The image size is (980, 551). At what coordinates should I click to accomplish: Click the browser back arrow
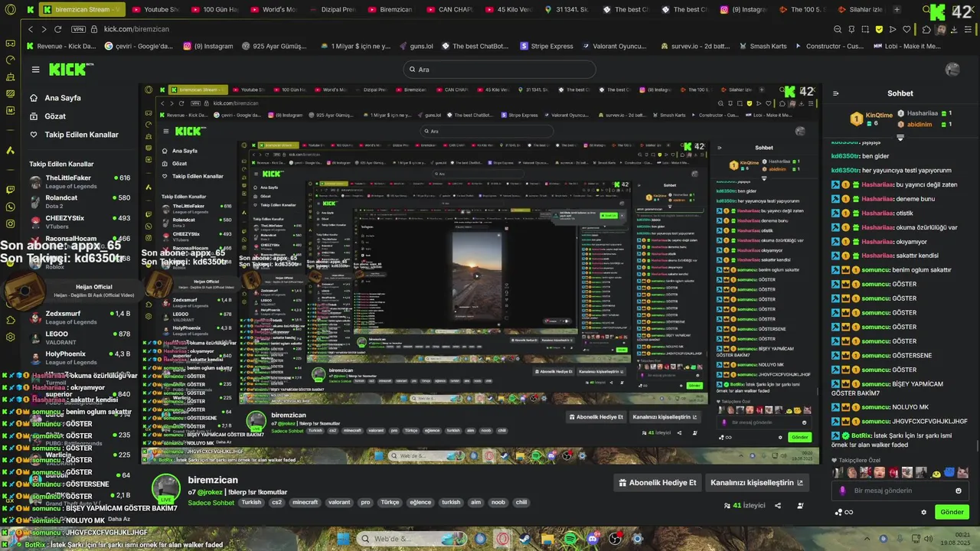point(31,29)
